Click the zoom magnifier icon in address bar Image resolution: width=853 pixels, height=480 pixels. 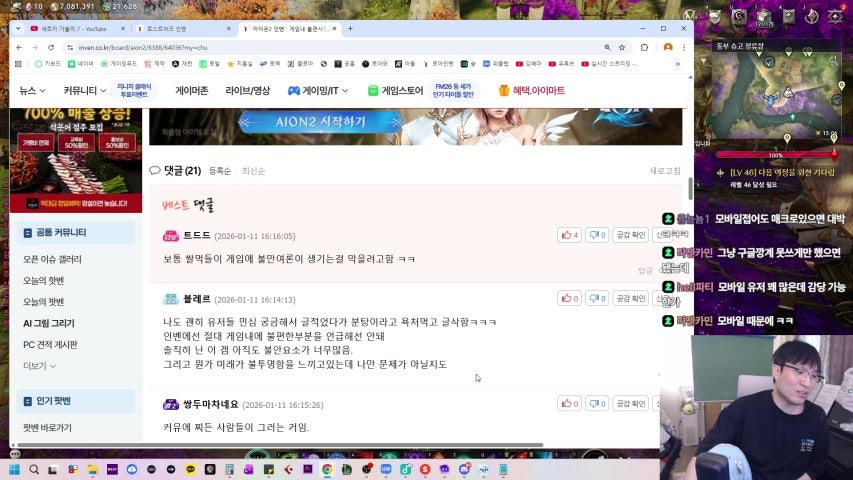click(x=607, y=48)
